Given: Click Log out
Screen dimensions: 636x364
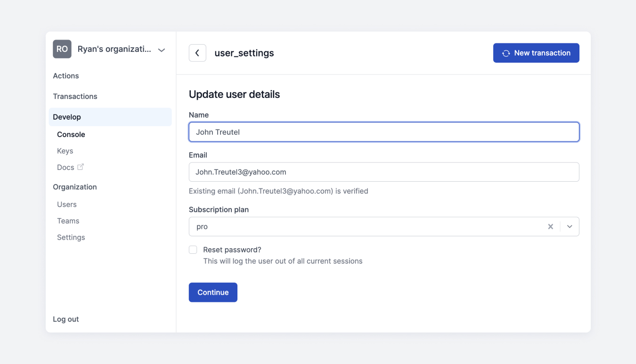Looking at the screenshot, I should pos(65,319).
